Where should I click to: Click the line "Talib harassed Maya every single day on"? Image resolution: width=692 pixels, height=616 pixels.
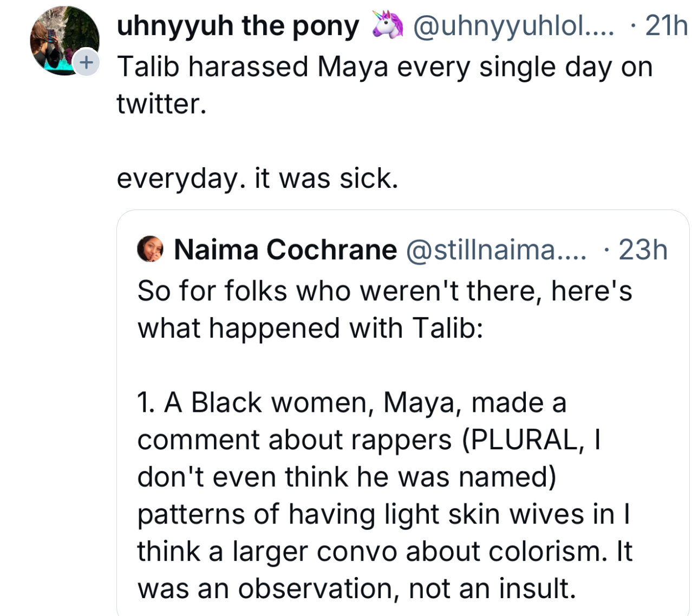pos(384,67)
